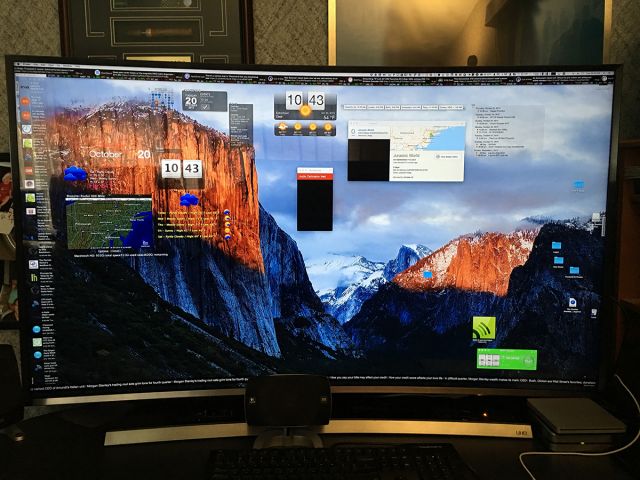Click the "Jurassic World" heading in the Maps window
640x480 pixels.
point(406,156)
